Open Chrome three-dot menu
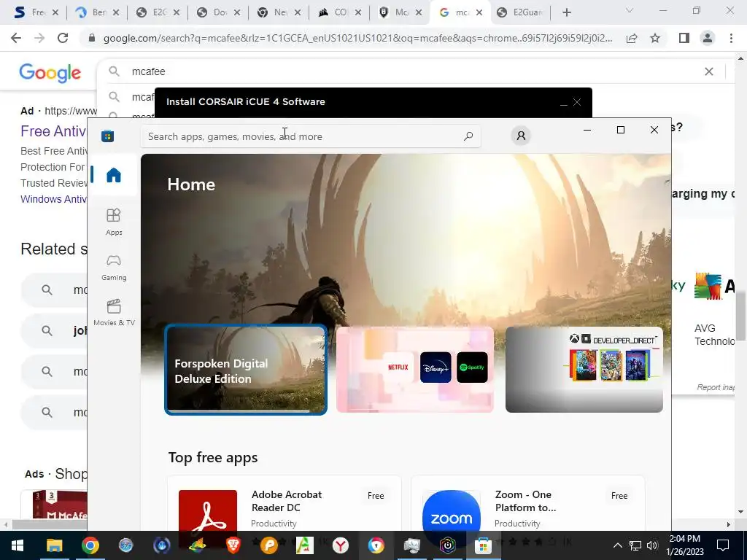Viewport: 747px width, 560px height. [731, 38]
